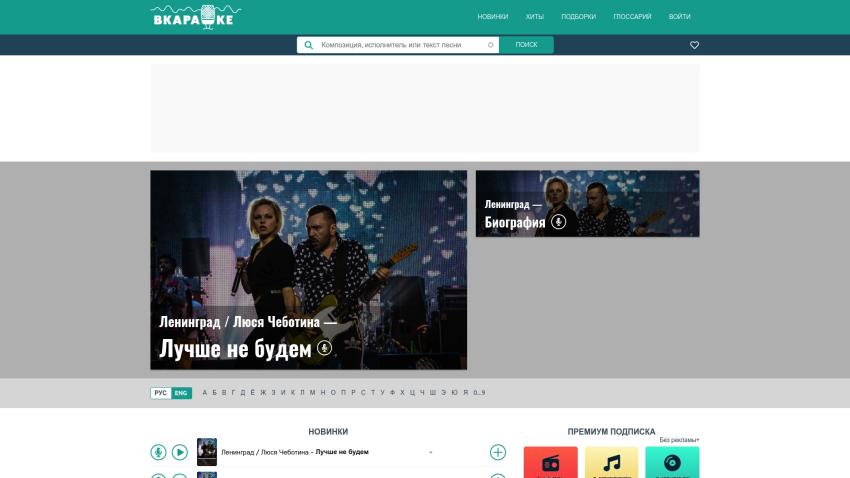
Task: Select letter Ц in alphabet index
Action: click(x=413, y=393)
